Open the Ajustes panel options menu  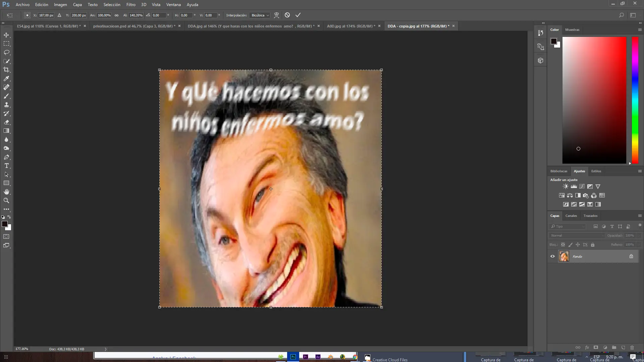click(x=640, y=171)
